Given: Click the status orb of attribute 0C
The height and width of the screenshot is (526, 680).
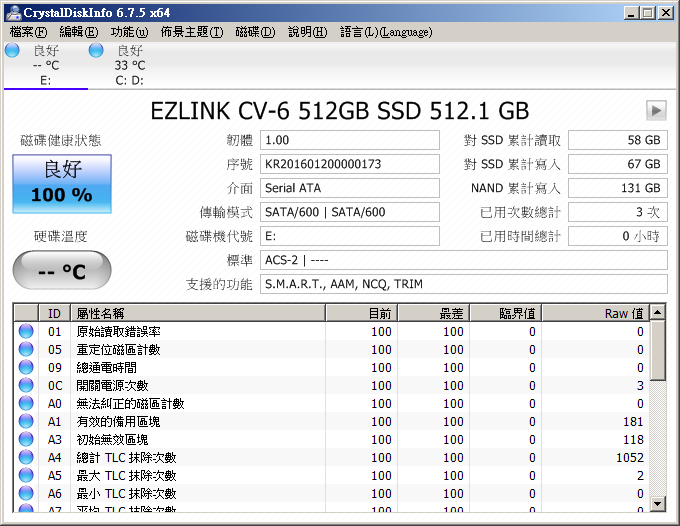Looking at the screenshot, I should [x=26, y=385].
